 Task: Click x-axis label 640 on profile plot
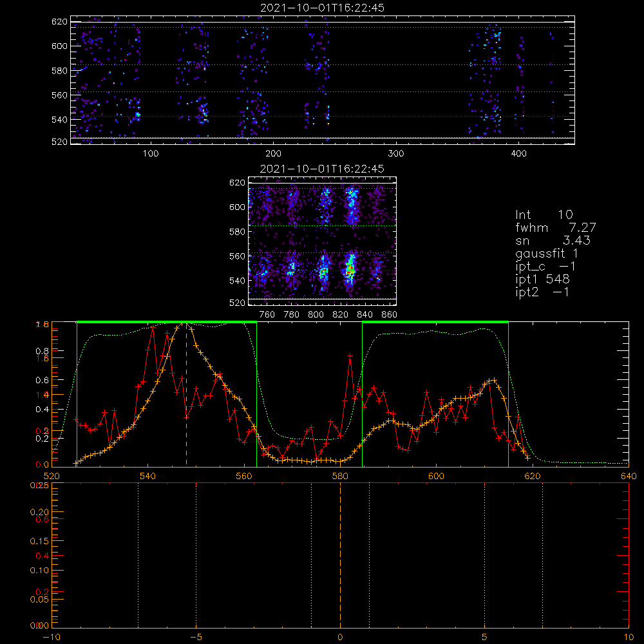pos(629,477)
